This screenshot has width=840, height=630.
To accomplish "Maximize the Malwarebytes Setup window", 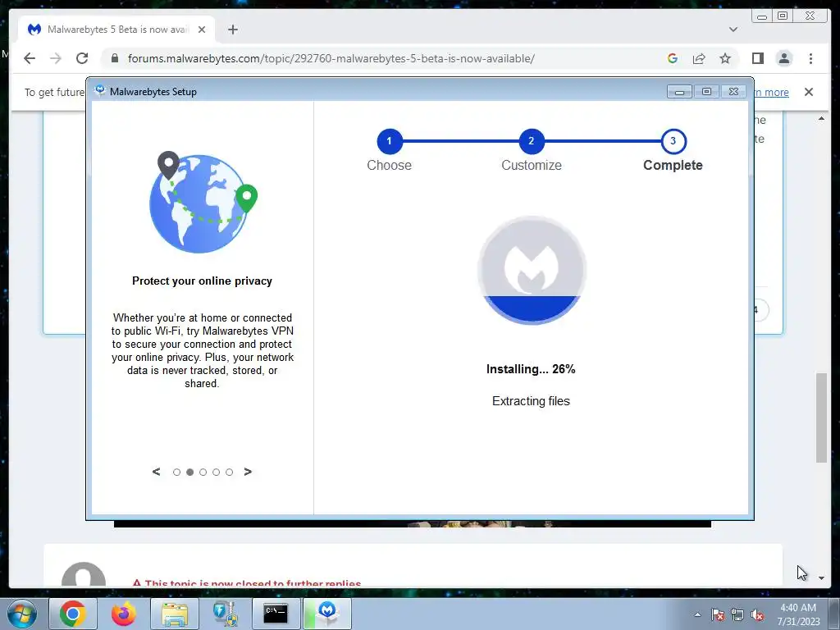I will (x=706, y=92).
